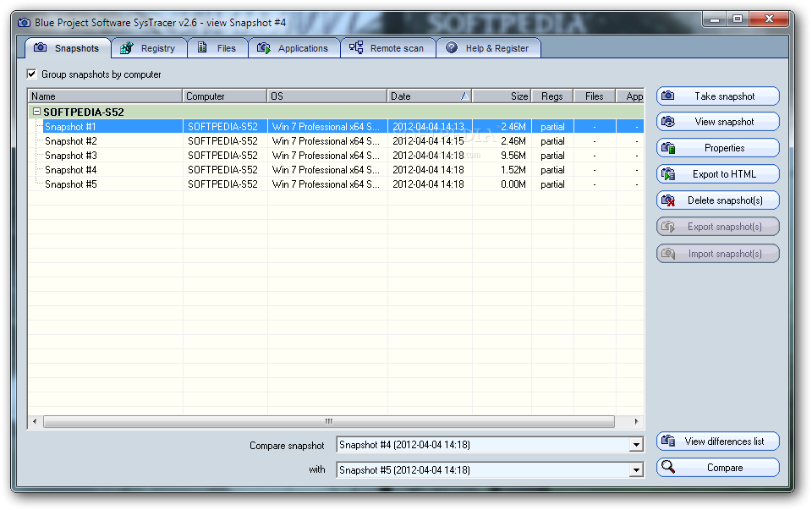812x510 pixels.
Task: Click the camera icon in Take snapshot
Action: coord(668,96)
